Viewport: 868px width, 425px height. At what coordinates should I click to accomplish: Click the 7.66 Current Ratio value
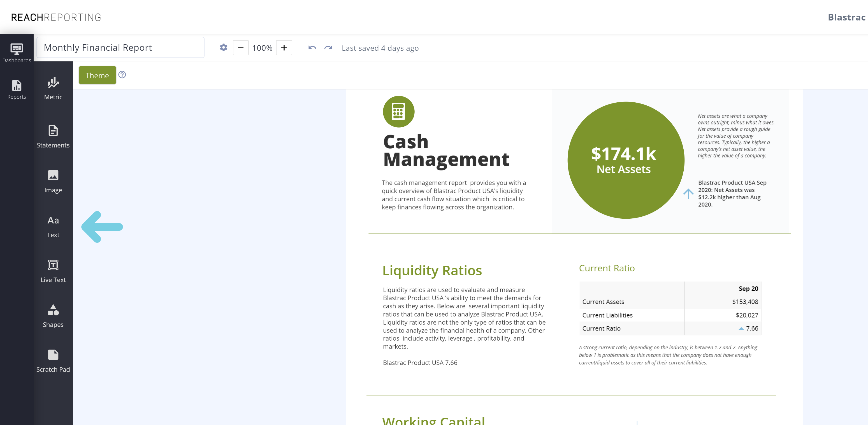[751, 328]
